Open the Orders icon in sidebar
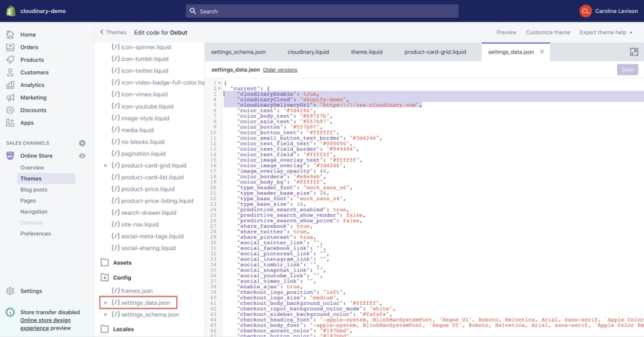Image resolution: width=644 pixels, height=337 pixels. [10, 47]
